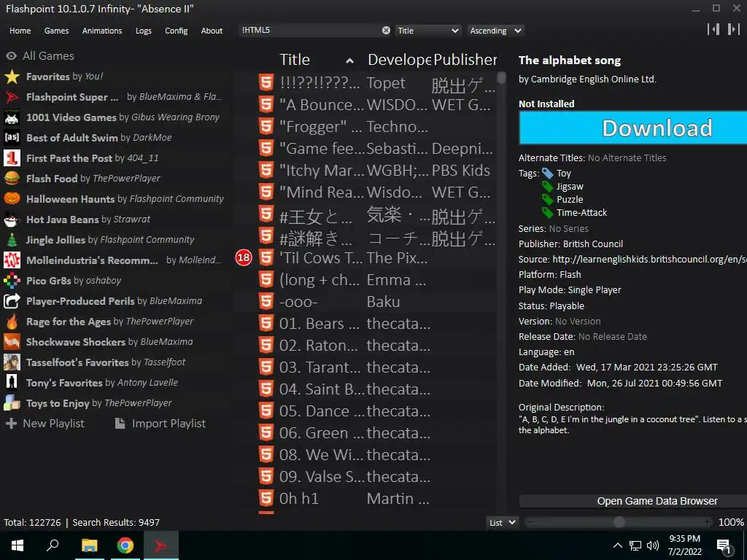The width and height of the screenshot is (747, 560).
Task: Open Flash Food burger icon
Action: point(12,179)
